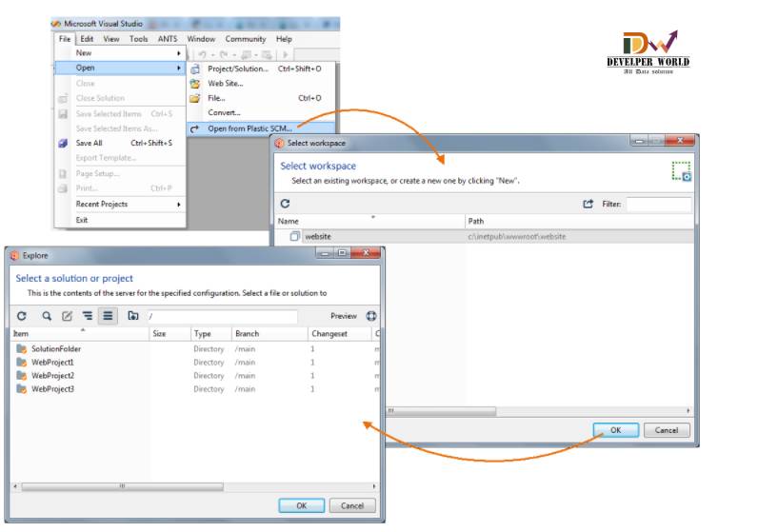This screenshot has width=758, height=532.
Task: Click the Filter input in Select workspace
Action: click(x=658, y=204)
